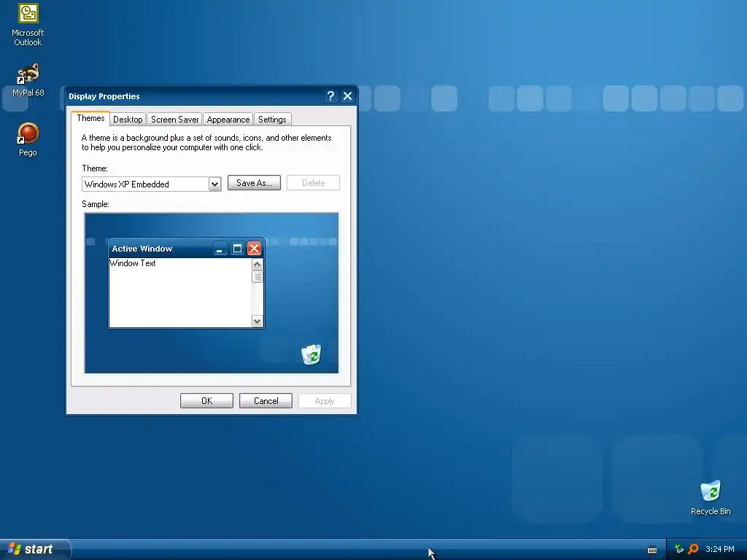This screenshot has width=747, height=560.
Task: Switch to the Desktop tab
Action: click(x=128, y=120)
